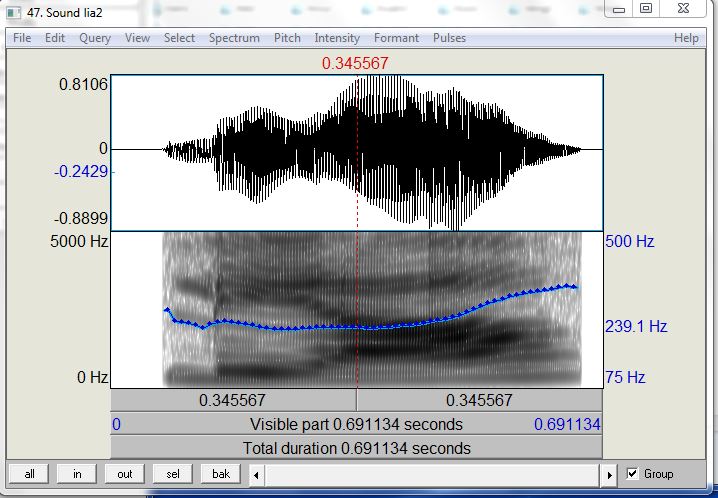Click the 239.1 Hz pitch value
Screen dimensions: 718x498
point(636,326)
